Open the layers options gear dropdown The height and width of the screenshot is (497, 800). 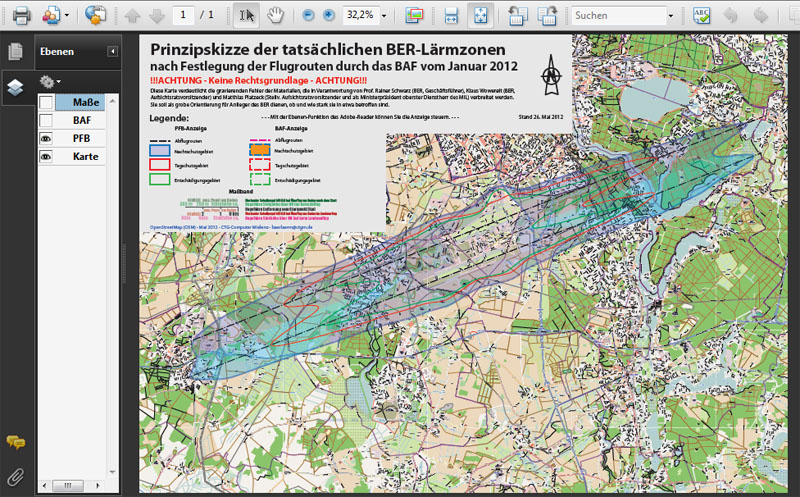(50, 82)
